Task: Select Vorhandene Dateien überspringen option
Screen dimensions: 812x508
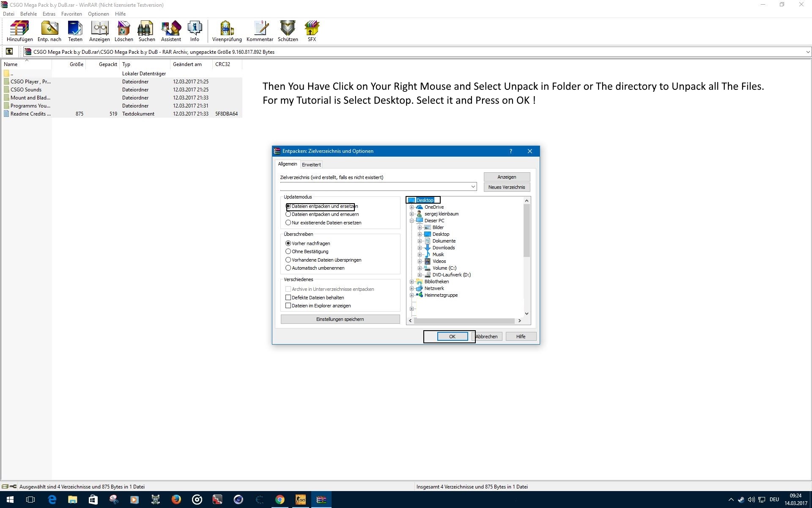Action: click(324, 260)
